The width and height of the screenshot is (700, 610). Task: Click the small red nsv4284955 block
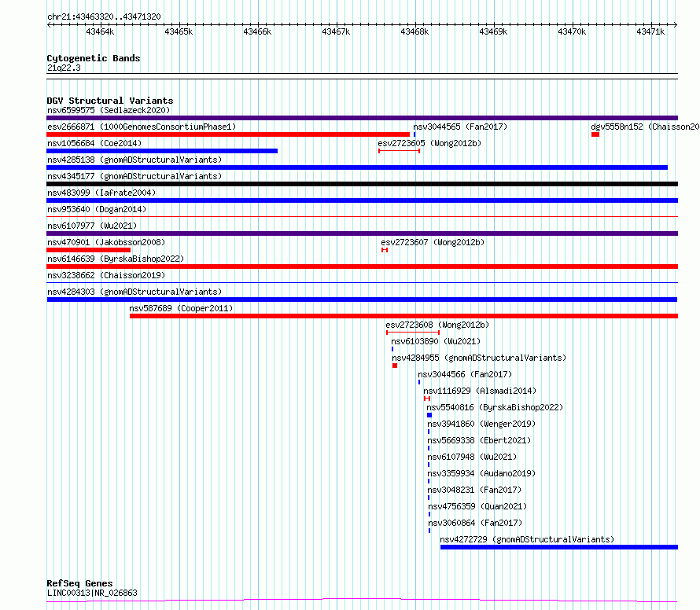[x=395, y=366]
